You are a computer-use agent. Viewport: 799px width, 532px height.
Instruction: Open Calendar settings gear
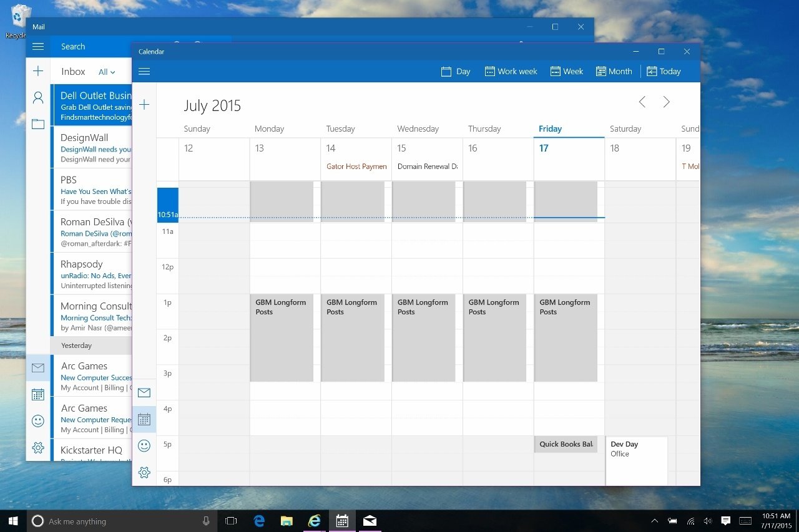coord(144,472)
